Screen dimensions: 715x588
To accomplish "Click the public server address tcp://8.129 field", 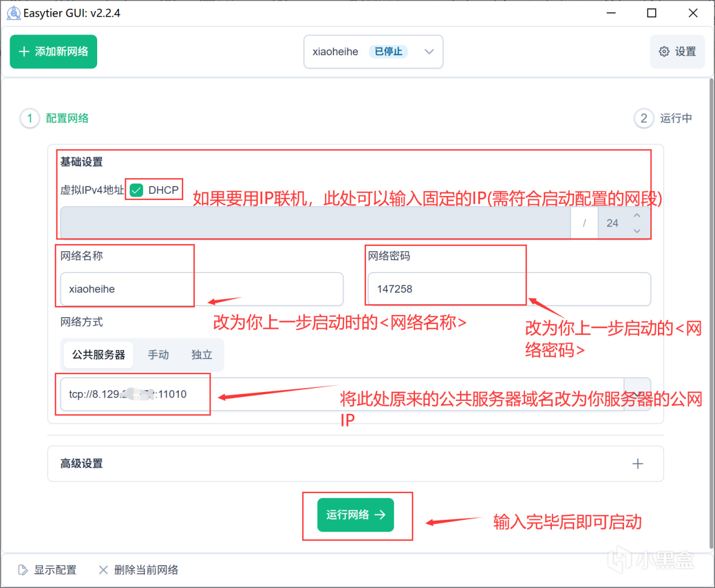I will [342, 394].
